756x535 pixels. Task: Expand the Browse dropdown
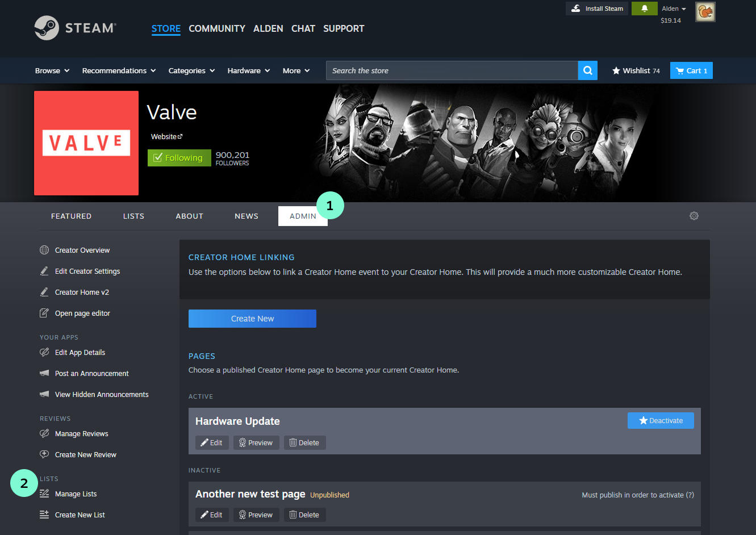point(52,70)
